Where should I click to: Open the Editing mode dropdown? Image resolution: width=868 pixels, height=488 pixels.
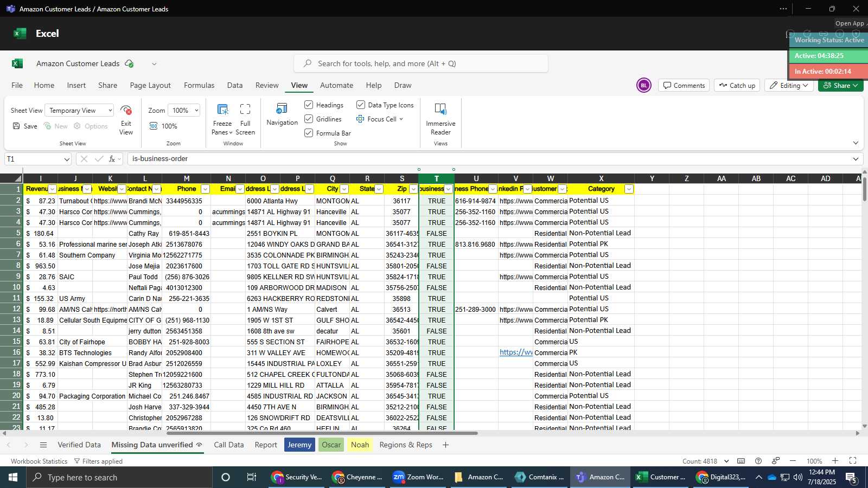789,86
